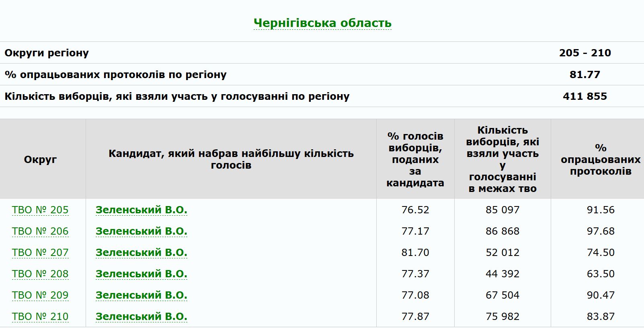Click the % опрацьованих протоколів column header
Viewport: 644px width, 328px height.
pos(600,159)
